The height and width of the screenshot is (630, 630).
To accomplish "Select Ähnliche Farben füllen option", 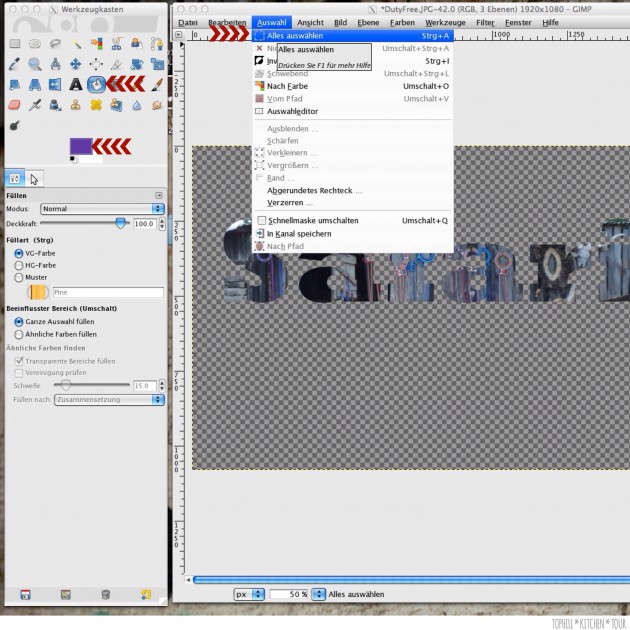I will [x=18, y=334].
